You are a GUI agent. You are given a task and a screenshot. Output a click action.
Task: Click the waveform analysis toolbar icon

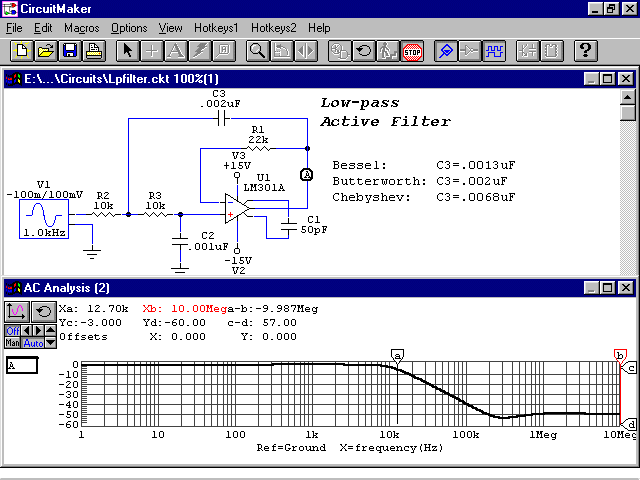coord(493,49)
